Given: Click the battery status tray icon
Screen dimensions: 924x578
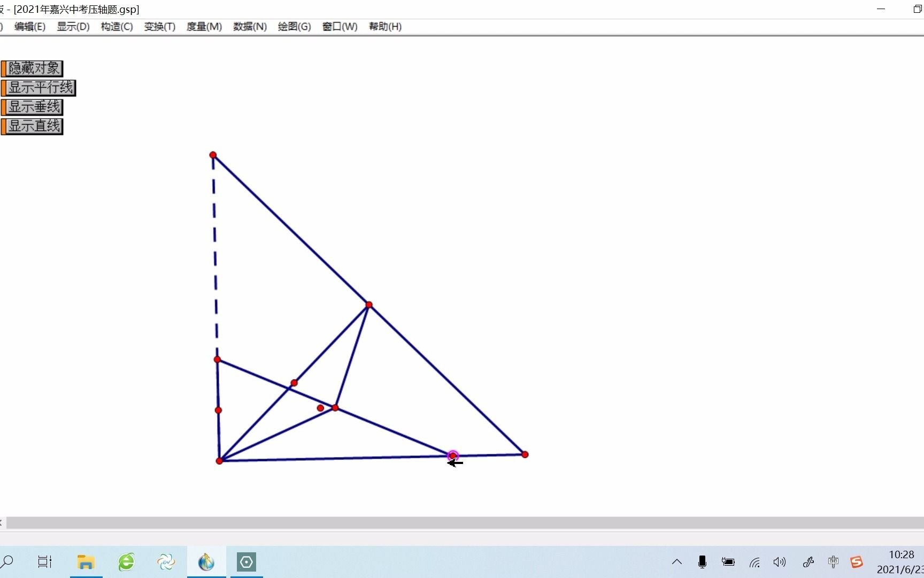Looking at the screenshot, I should click(728, 562).
